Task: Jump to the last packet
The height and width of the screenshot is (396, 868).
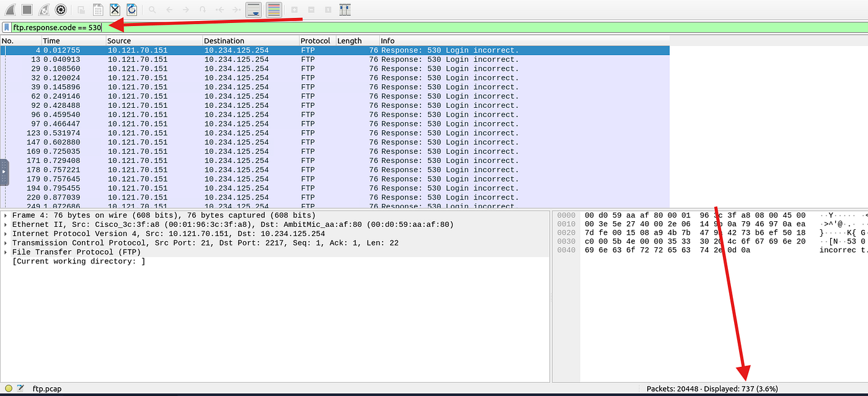Action: pos(236,9)
